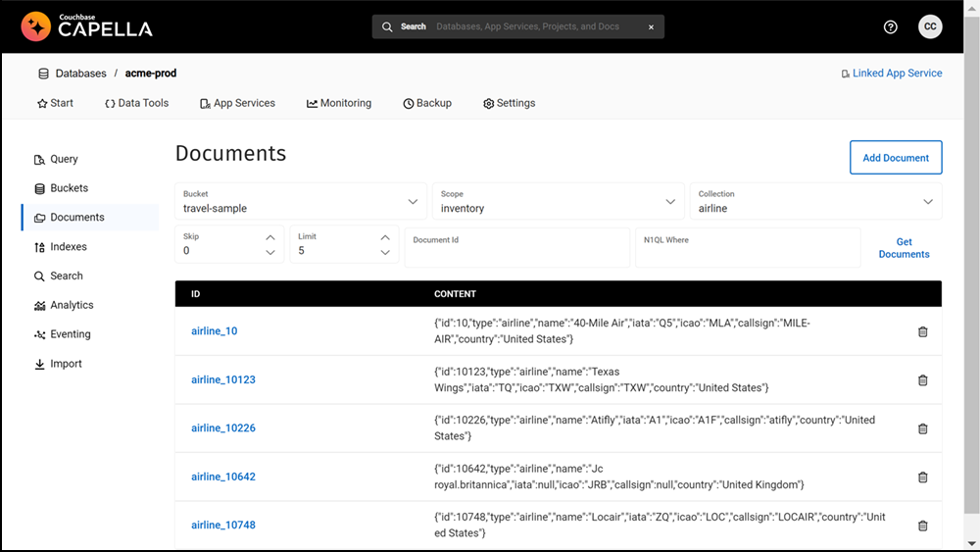Switch to the Data Tools tab
This screenshot has height=552, width=980.
click(136, 103)
